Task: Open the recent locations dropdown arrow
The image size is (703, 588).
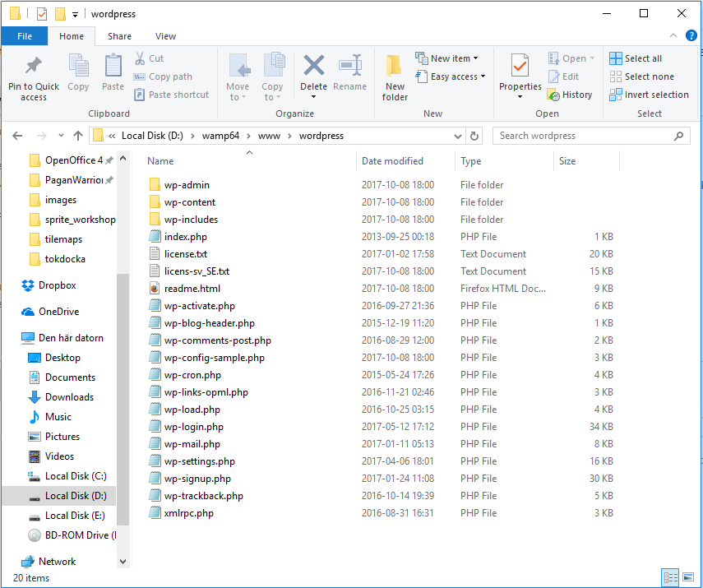Action: click(61, 136)
